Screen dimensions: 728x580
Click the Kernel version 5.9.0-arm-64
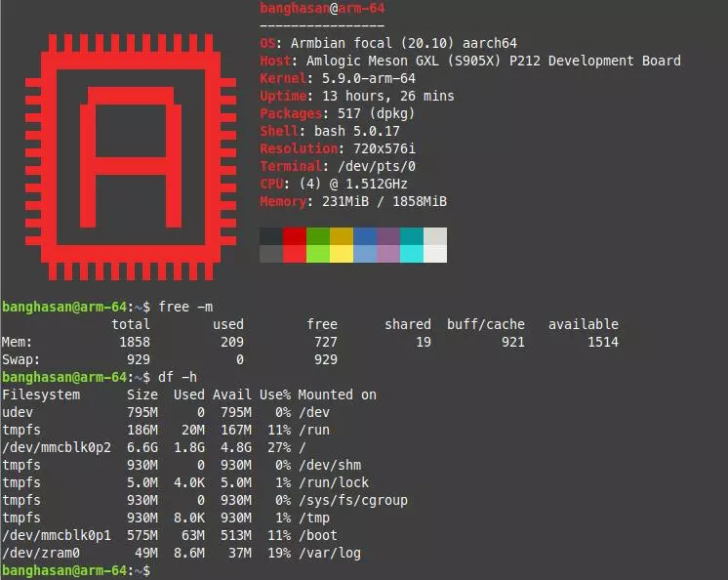pos(369,78)
